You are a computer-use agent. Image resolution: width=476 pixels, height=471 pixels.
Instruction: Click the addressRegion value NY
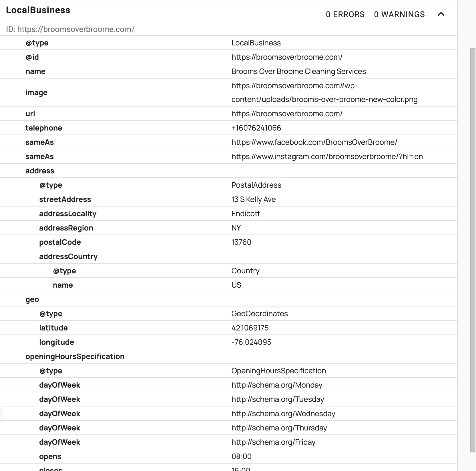click(x=236, y=228)
